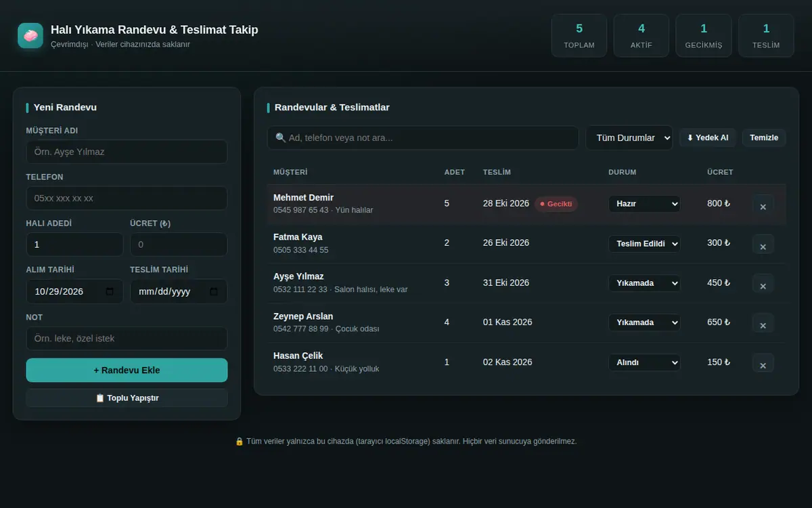Screen dimensions: 812x508
Task: Remove Fatma Kaya's appointment with the X
Action: [x=763, y=245]
